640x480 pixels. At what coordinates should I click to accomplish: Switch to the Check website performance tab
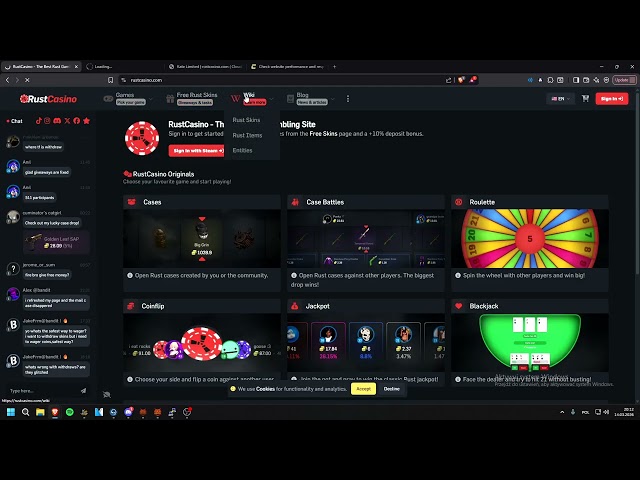(x=287, y=67)
